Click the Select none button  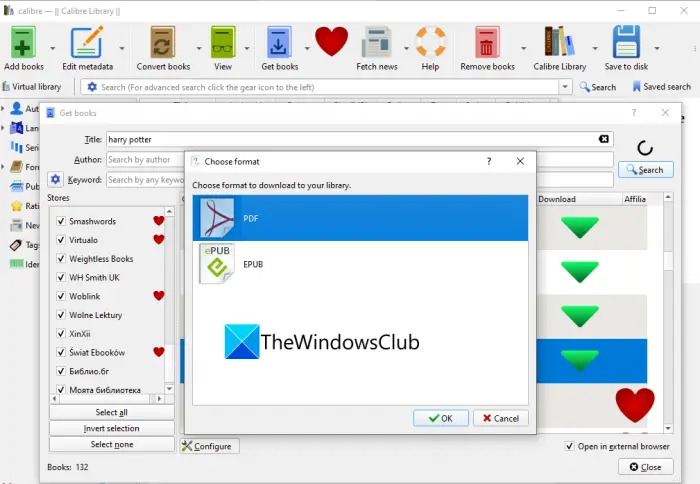(112, 444)
